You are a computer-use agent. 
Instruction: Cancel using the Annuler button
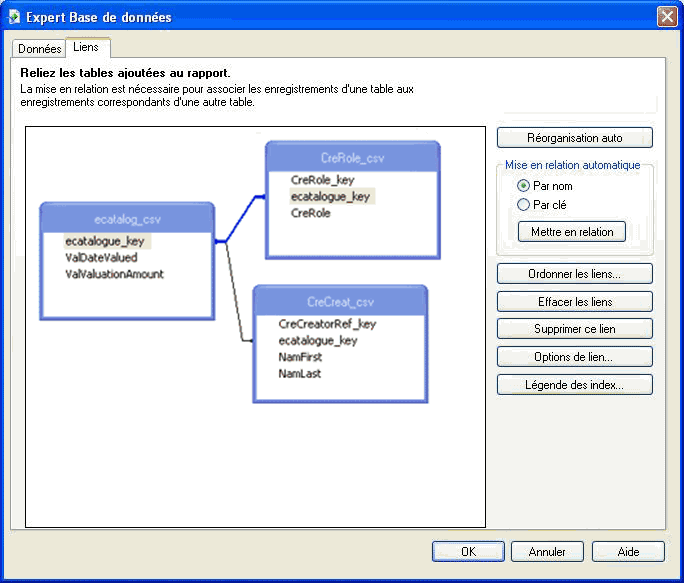click(547, 551)
